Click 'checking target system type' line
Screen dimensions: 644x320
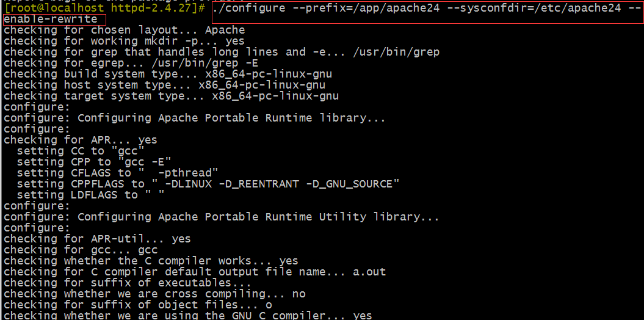click(172, 96)
